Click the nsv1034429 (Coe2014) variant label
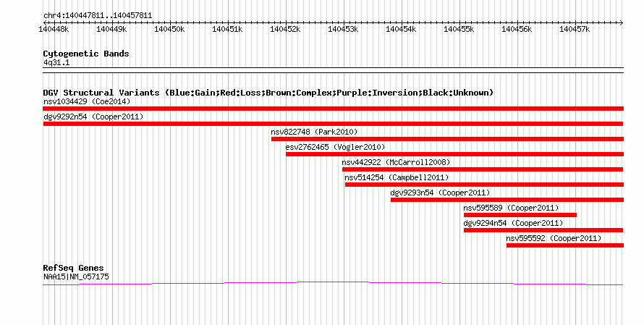 87,101
